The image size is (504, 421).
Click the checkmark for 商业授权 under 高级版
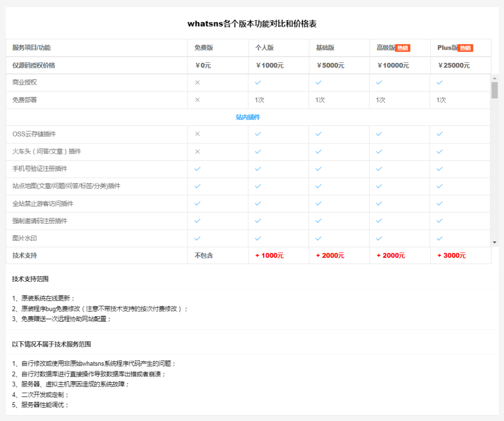click(x=379, y=83)
